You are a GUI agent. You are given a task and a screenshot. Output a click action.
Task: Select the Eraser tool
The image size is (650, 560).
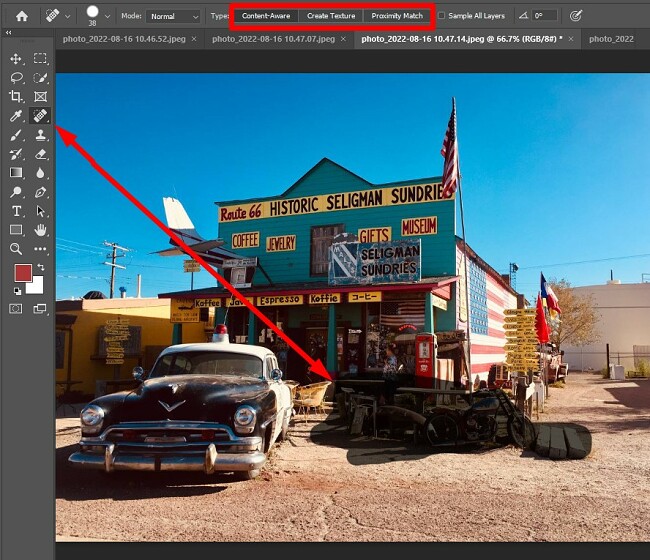click(x=40, y=154)
